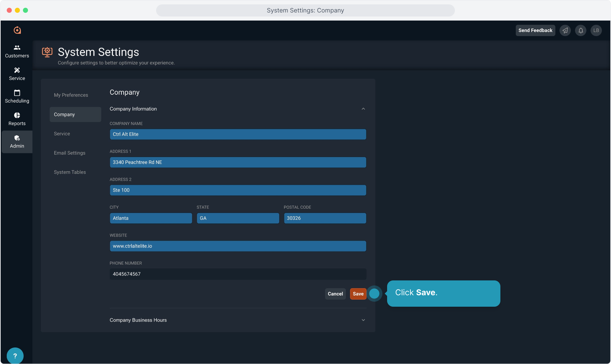The width and height of the screenshot is (611, 364).
Task: Select the System Tables tab
Action: pos(70,172)
